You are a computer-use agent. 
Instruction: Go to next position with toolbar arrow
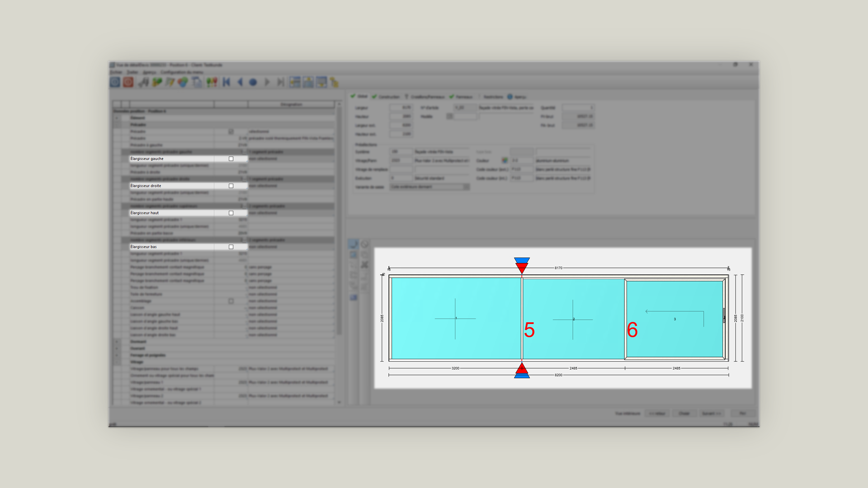click(267, 82)
